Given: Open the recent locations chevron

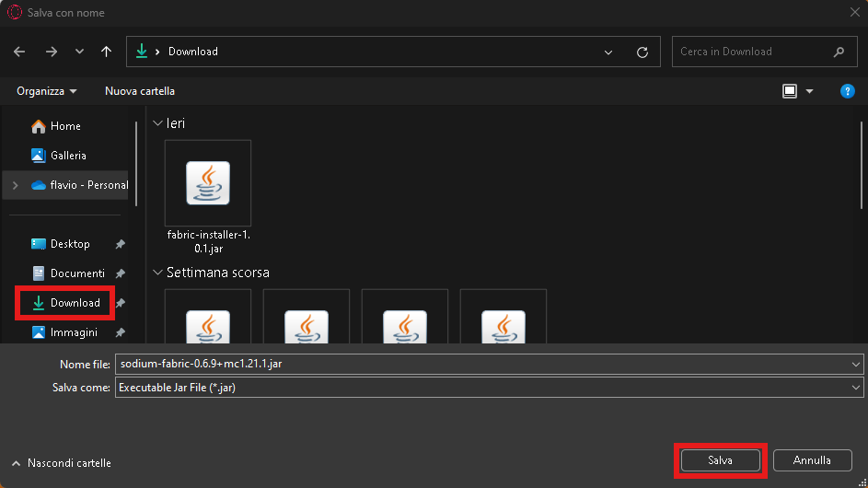Looking at the screenshot, I should tap(79, 52).
